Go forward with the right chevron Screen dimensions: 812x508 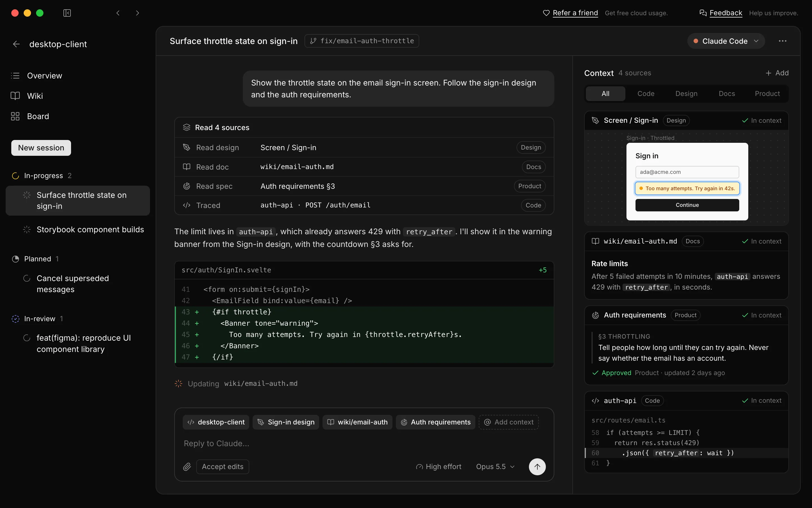coord(137,13)
